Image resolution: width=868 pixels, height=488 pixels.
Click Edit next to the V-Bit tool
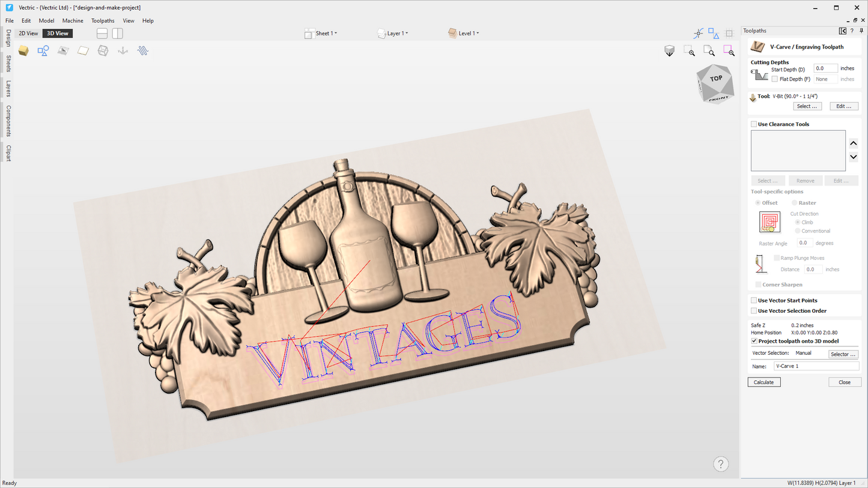tap(843, 106)
